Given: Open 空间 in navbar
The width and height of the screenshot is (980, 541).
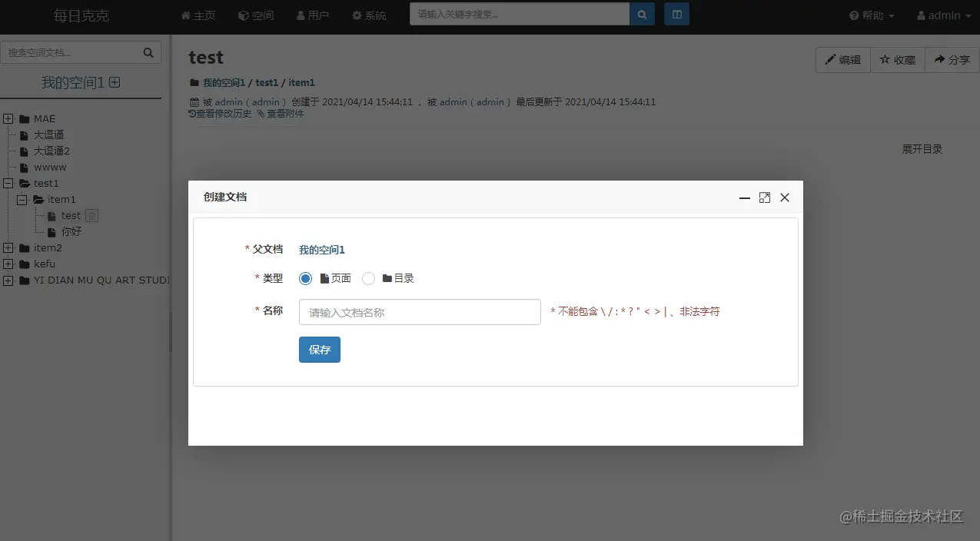Looking at the screenshot, I should coord(256,15).
